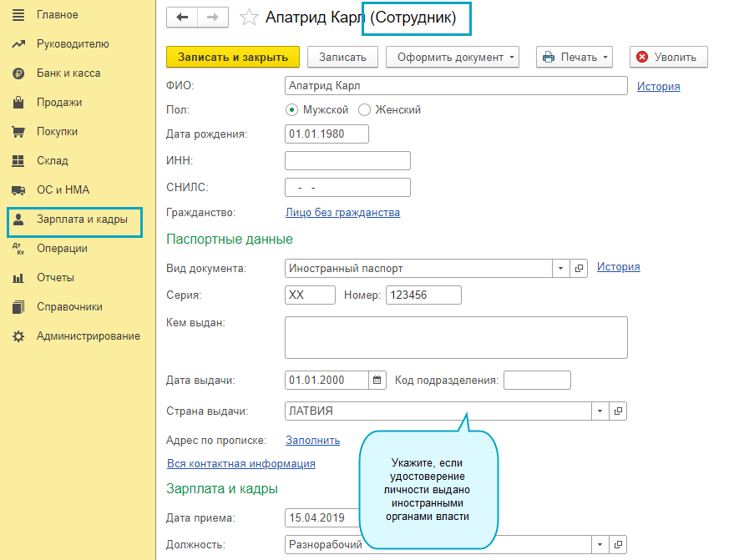This screenshot has height=560, width=734.
Task: Expand the Вид документа dropdown list
Action: (x=560, y=269)
